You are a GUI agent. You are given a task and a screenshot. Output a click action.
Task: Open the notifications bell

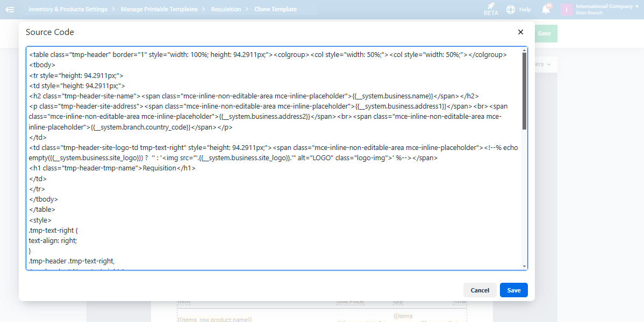(546, 10)
